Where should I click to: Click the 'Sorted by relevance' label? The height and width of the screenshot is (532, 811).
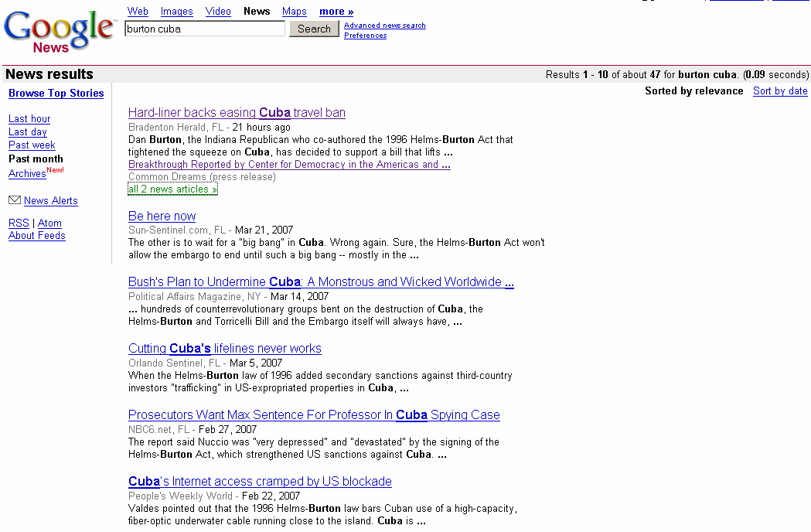click(x=693, y=91)
